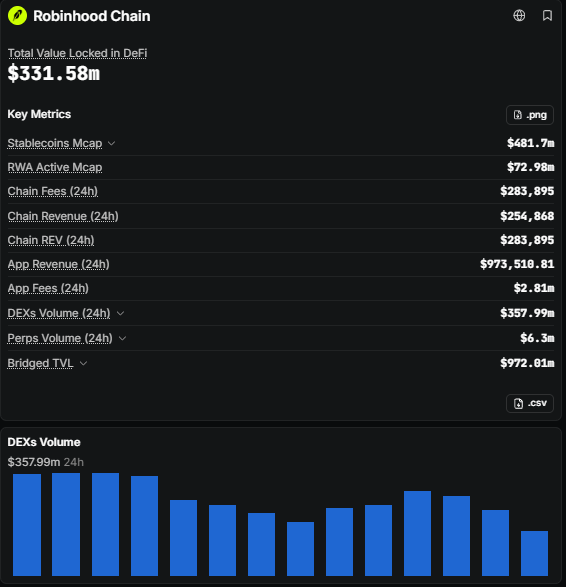Click the Bridged TVL label

pos(40,363)
